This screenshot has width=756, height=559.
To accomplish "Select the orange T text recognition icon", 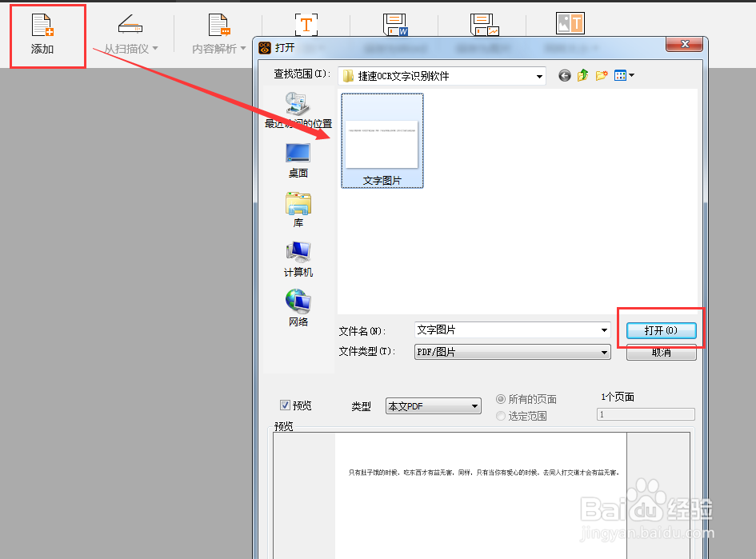I will 308,24.
